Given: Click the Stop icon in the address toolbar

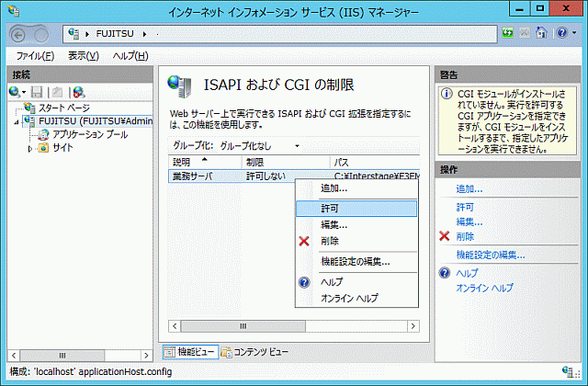Looking at the screenshot, I should (x=525, y=33).
